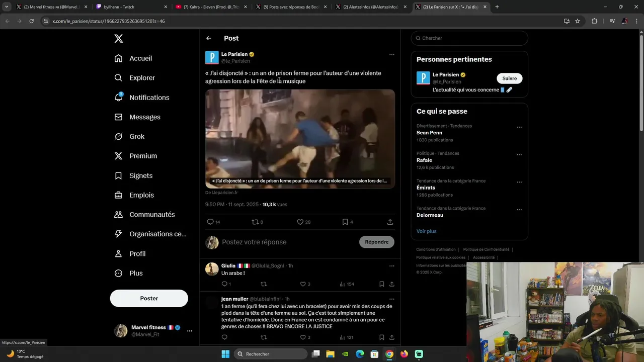Focus the Postez votre réponse field
644x362 pixels.
[x=287, y=242]
